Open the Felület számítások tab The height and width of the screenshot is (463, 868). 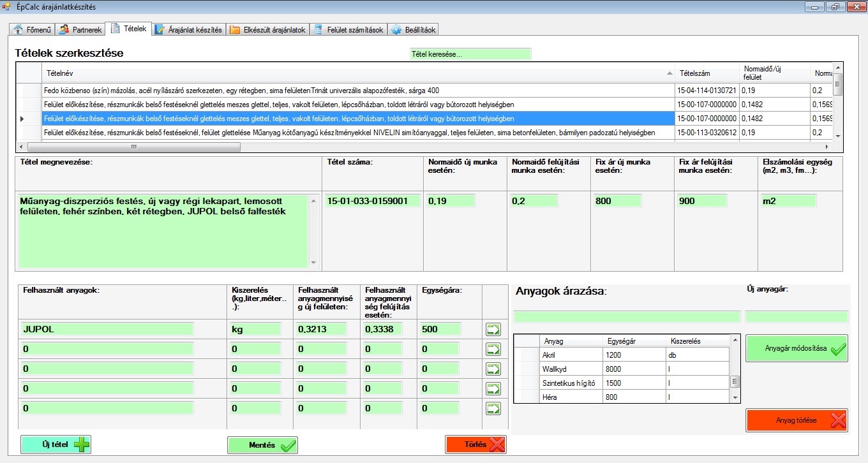coord(349,30)
